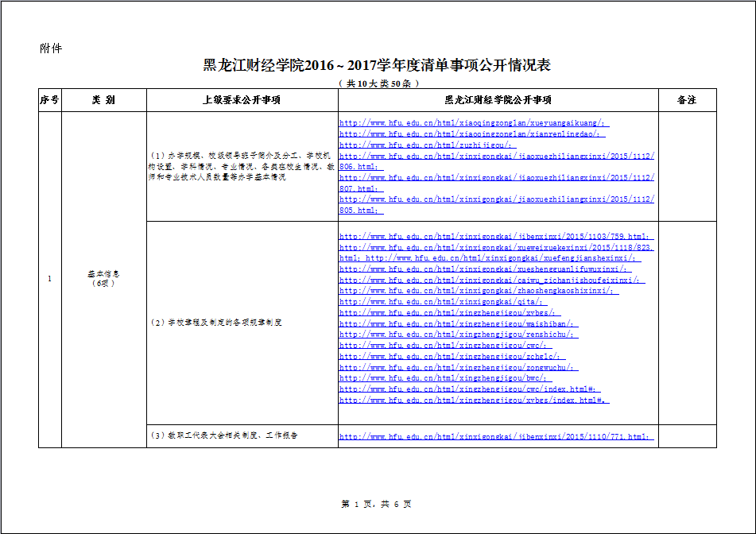This screenshot has height=534, width=756.
Task: Follow the xueshengguanlifuwuxinxi link
Action: (485, 269)
